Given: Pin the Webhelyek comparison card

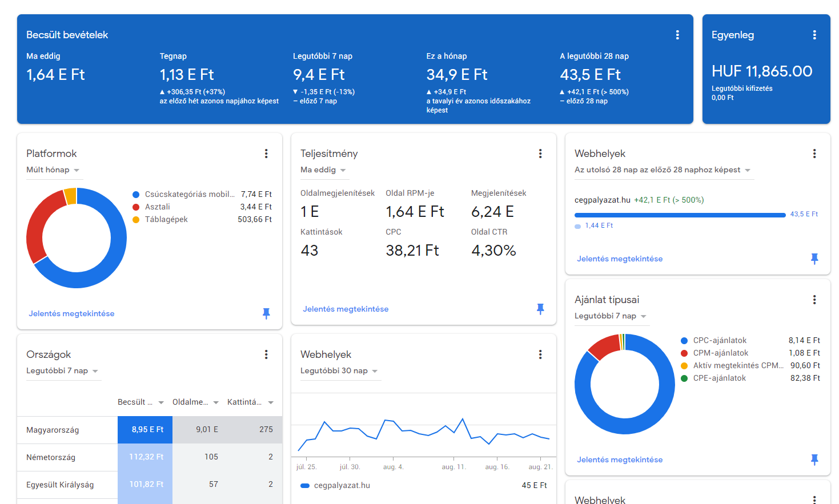Looking at the screenshot, I should [x=814, y=259].
